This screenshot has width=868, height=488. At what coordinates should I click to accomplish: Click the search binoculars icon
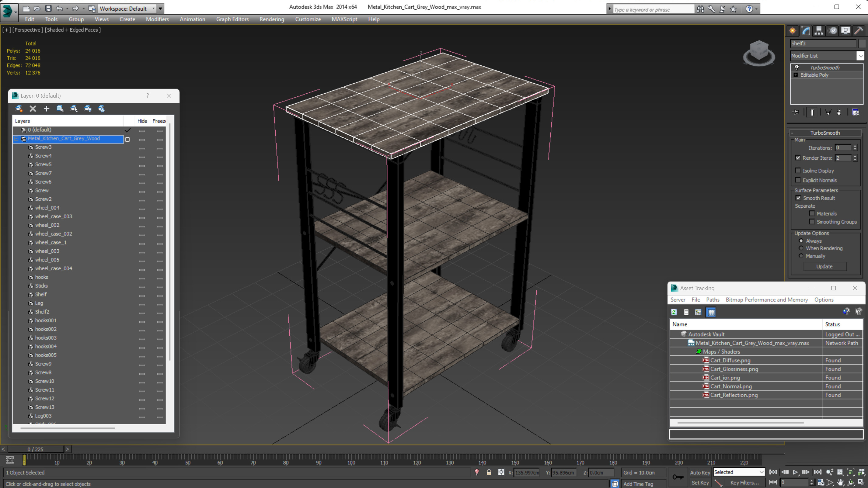pos(701,9)
